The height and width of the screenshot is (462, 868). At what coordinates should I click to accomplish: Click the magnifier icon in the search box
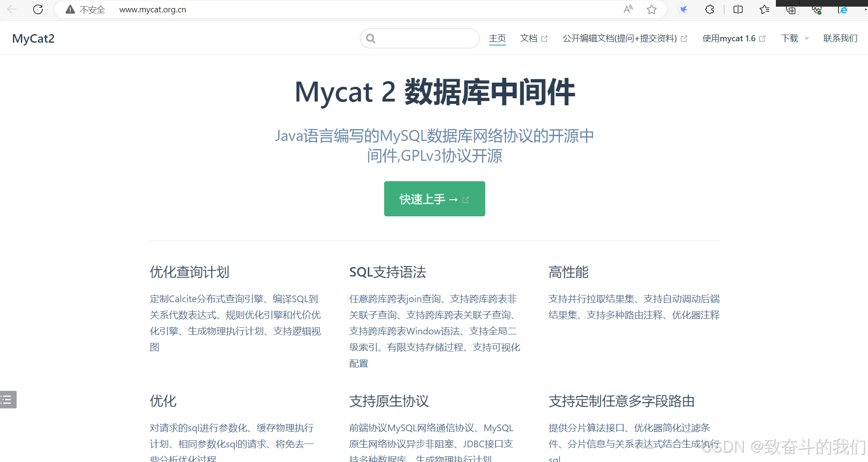click(x=371, y=38)
